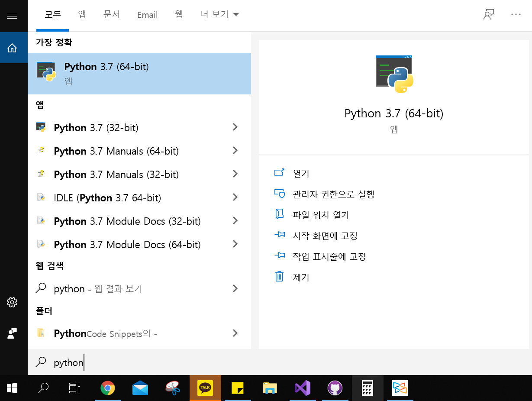The width and height of the screenshot is (532, 401).
Task: Expand the python web search arrow
Action: click(235, 288)
